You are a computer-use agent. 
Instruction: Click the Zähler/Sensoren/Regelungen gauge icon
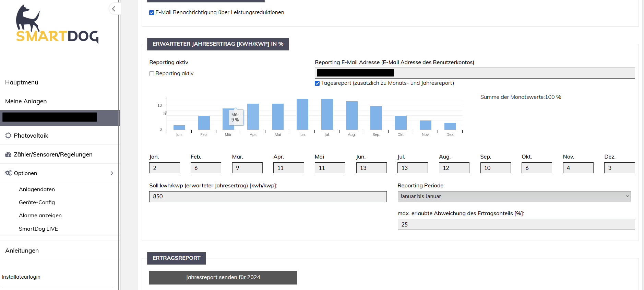[x=8, y=154]
